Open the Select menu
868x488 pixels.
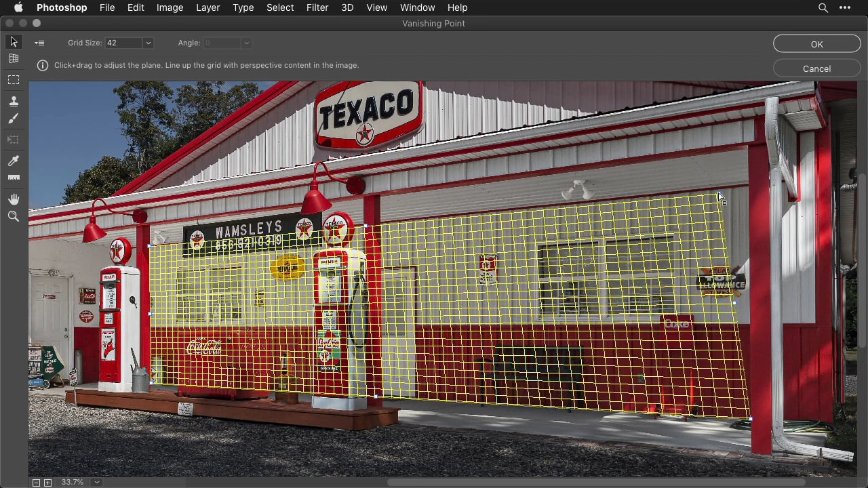[x=280, y=7]
